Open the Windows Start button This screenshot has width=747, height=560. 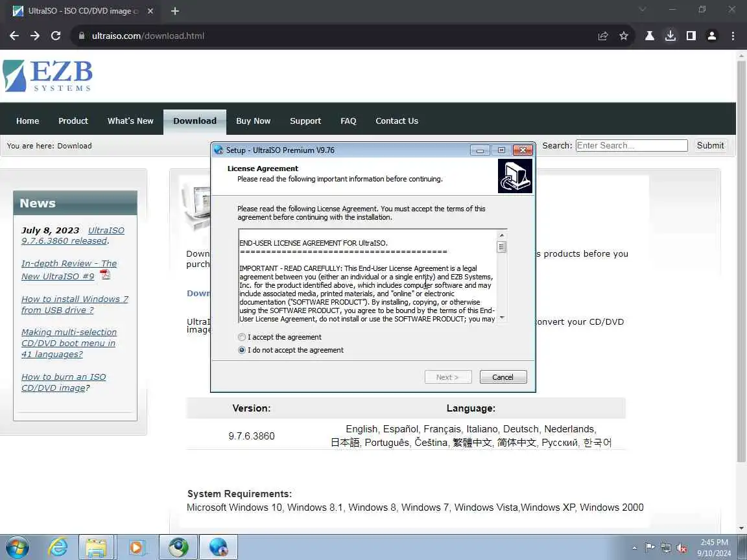point(17,547)
